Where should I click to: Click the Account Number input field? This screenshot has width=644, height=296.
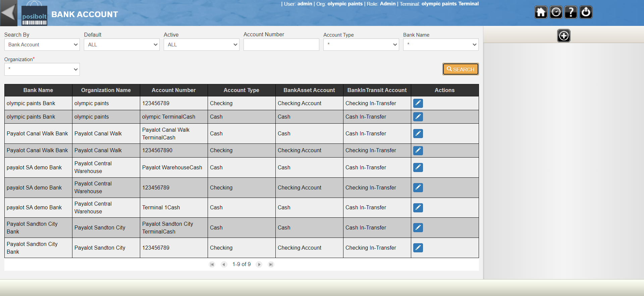pos(281,45)
